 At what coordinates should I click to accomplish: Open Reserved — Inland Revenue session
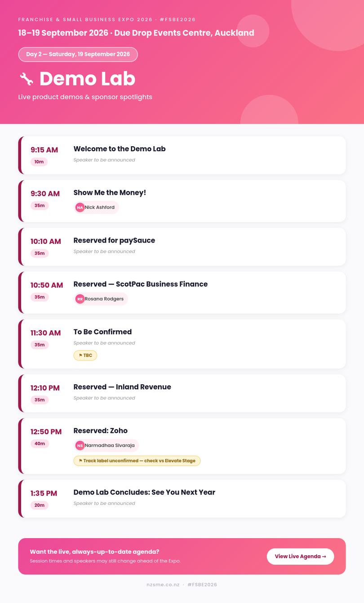click(x=122, y=387)
